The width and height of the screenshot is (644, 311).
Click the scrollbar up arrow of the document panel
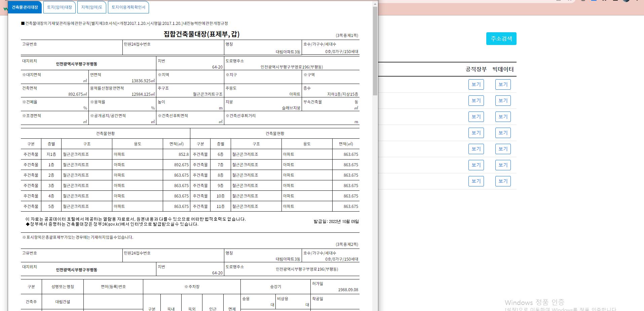tap(375, 4)
